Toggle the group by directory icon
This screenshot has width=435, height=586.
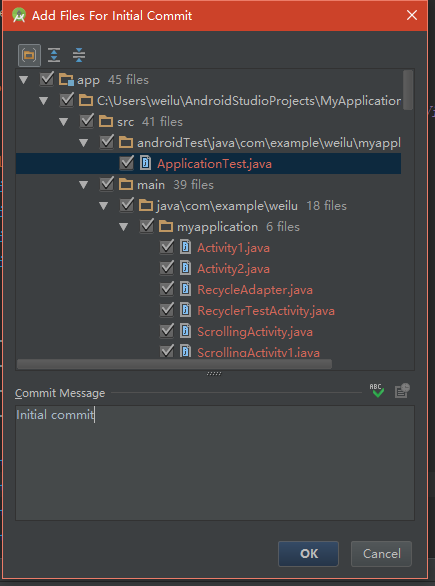pos(29,55)
